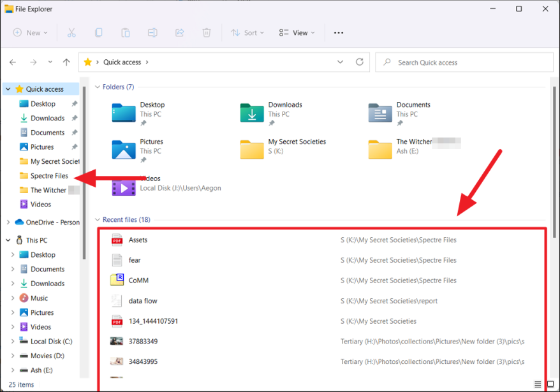
Task: Click the Delete trash bin icon
Action: [206, 33]
